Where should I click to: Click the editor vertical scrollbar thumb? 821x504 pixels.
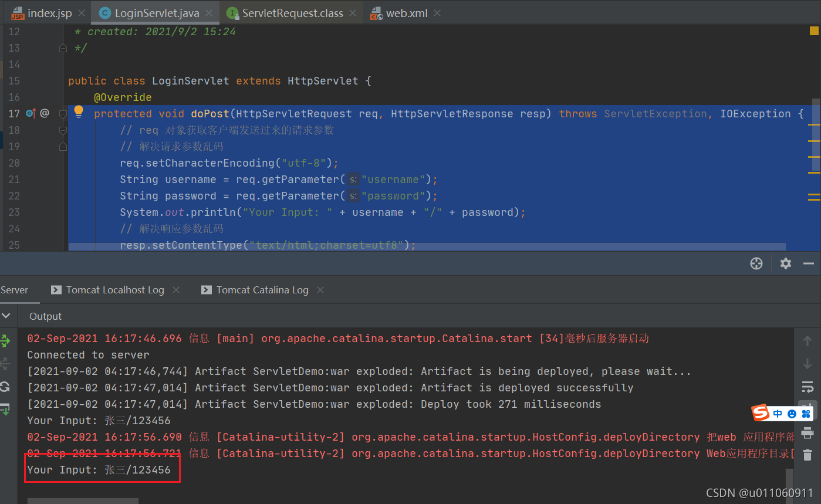(816, 135)
